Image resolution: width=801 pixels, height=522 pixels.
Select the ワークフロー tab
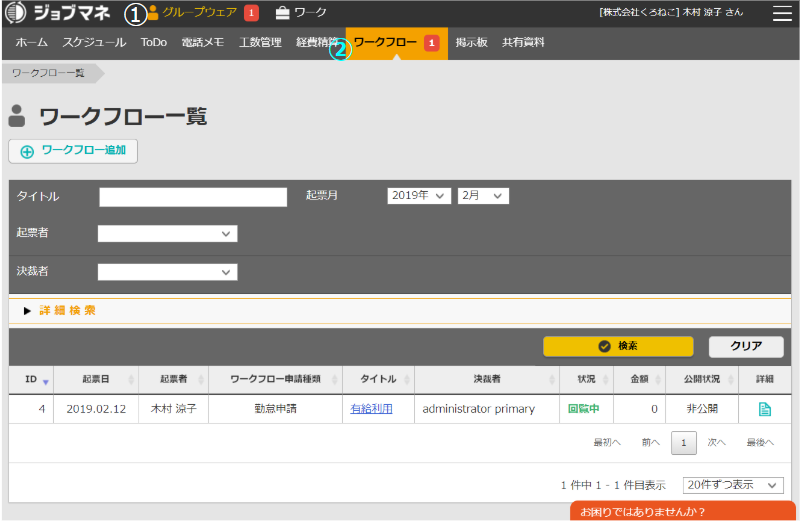coord(396,43)
